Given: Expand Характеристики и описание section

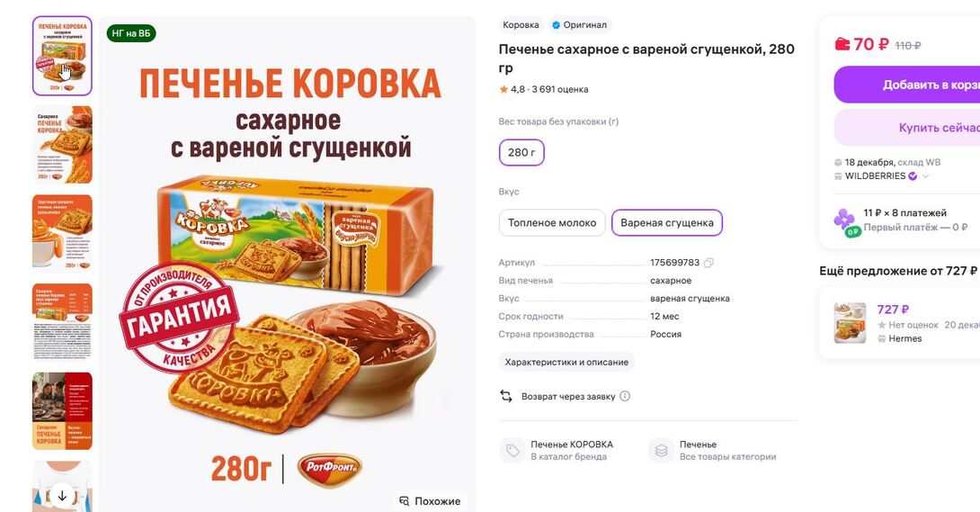Looking at the screenshot, I should pos(566,362).
